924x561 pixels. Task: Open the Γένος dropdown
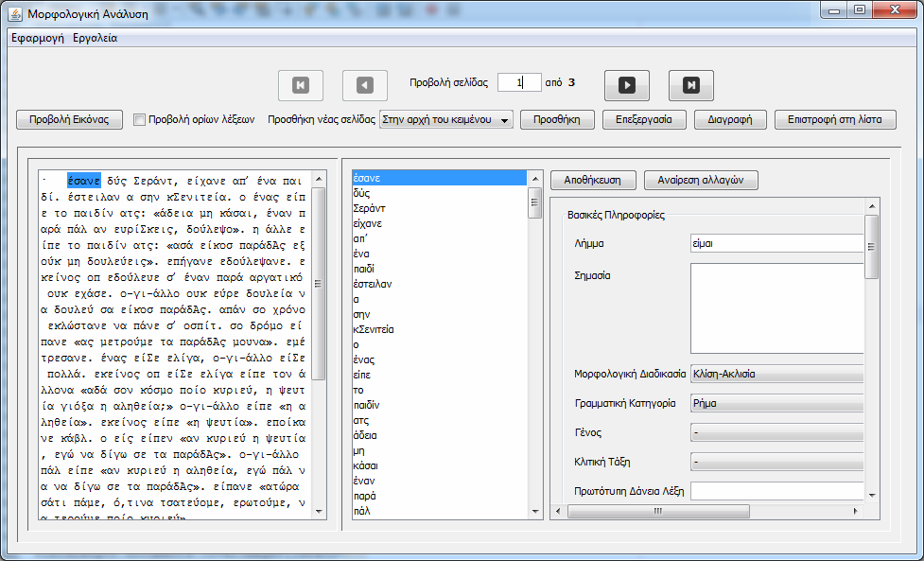776,432
